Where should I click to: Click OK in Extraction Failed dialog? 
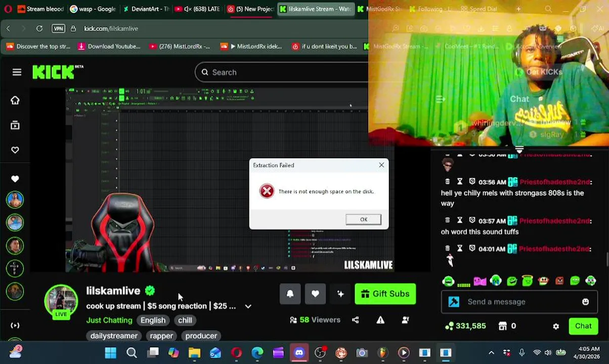364,219
